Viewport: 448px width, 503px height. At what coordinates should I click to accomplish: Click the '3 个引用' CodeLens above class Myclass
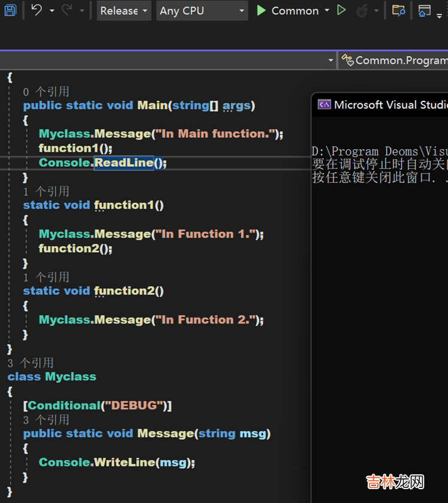31,363
